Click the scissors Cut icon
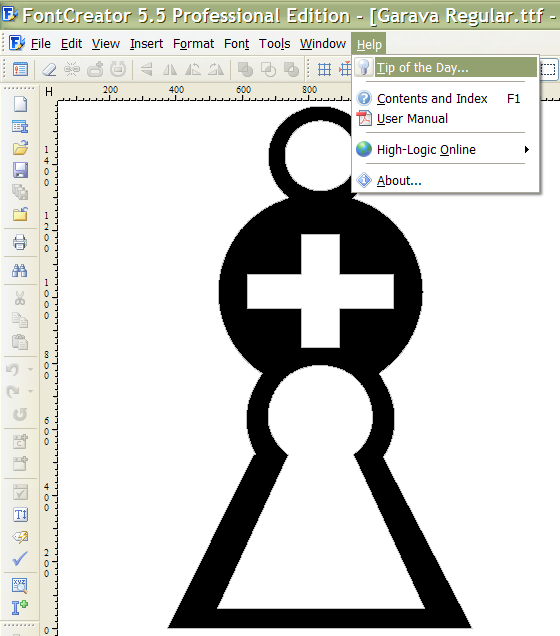The image size is (560, 636). (x=20, y=298)
